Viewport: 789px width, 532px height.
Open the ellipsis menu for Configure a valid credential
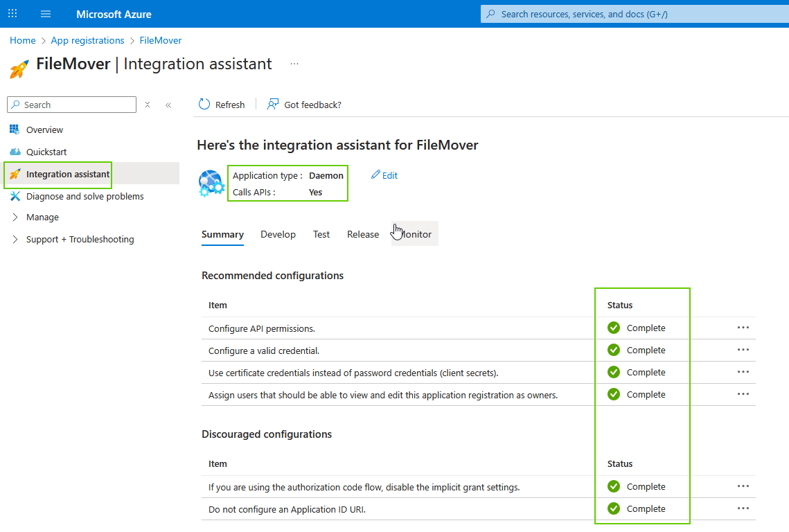tap(743, 350)
